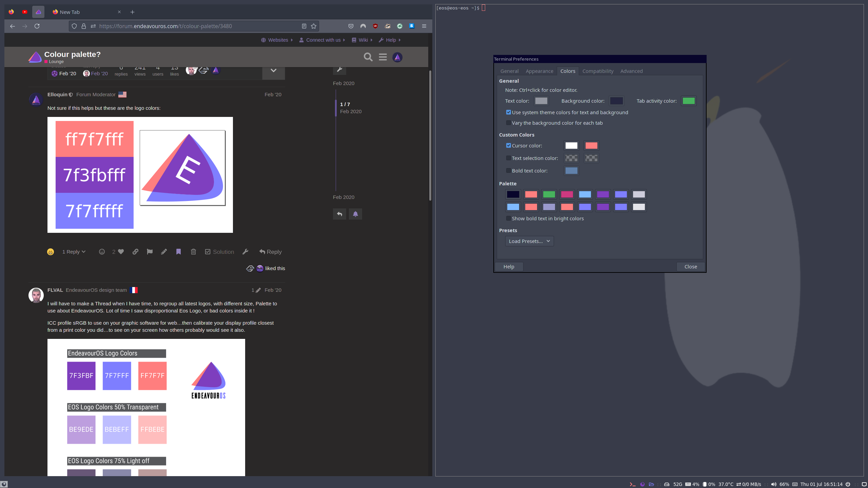Image resolution: width=868 pixels, height=488 pixels.
Task: Click the Colors tab in Terminal Preferences
Action: click(567, 71)
